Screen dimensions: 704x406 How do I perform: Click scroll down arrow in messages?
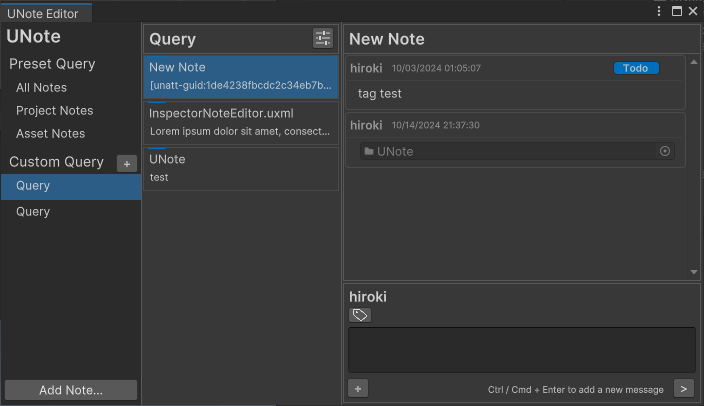click(x=694, y=272)
